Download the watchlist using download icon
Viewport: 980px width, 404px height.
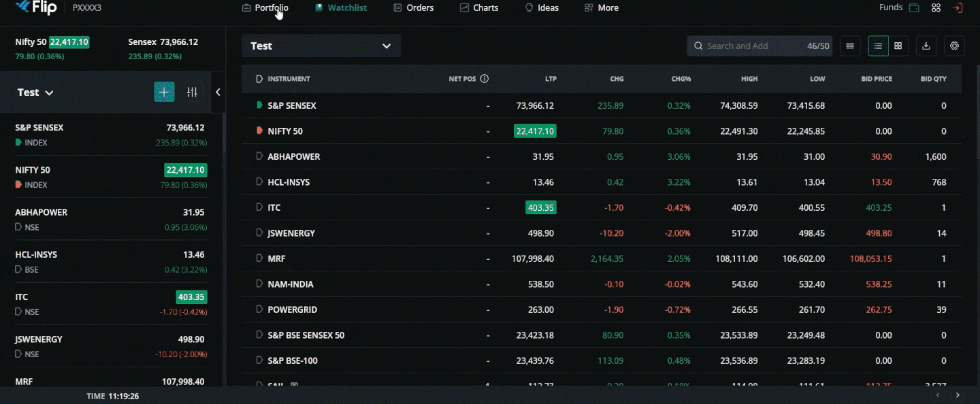[x=926, y=46]
